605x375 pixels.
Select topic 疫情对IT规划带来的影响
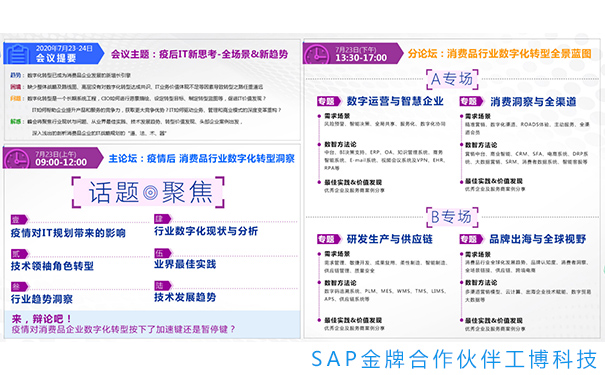point(68,233)
